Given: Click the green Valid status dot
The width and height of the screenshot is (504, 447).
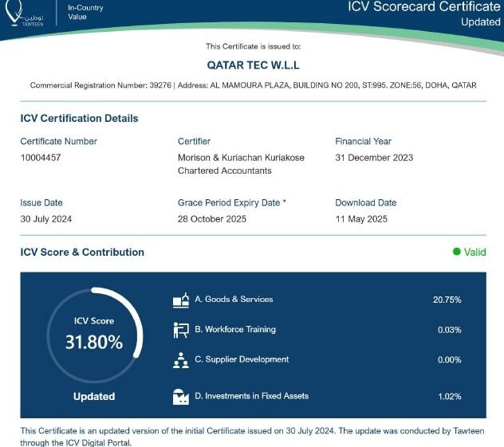Looking at the screenshot, I should (457, 252).
